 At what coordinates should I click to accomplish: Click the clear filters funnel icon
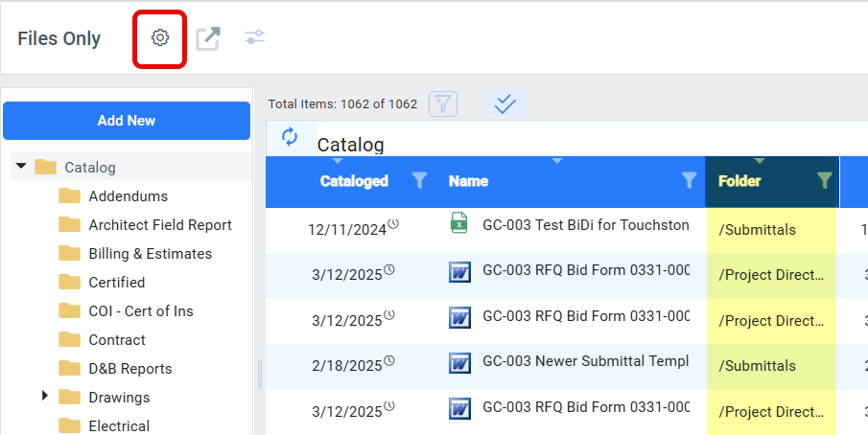(443, 103)
